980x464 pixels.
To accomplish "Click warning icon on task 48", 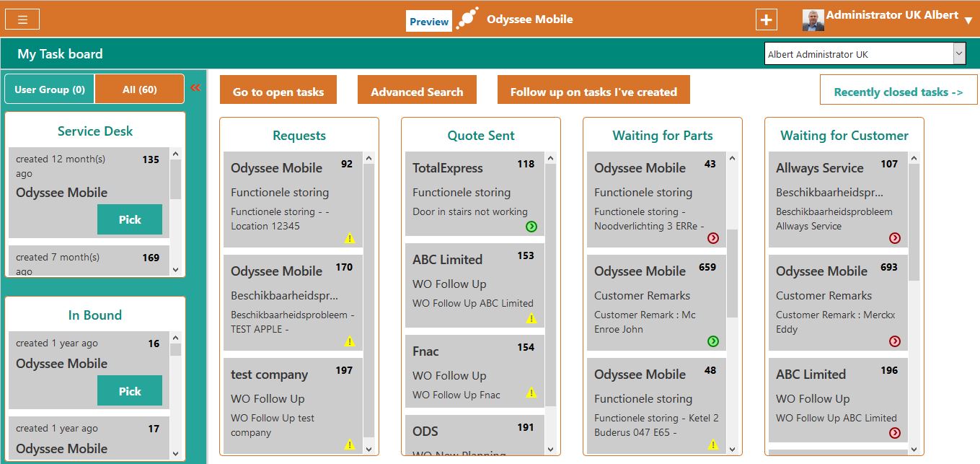I will point(713,445).
